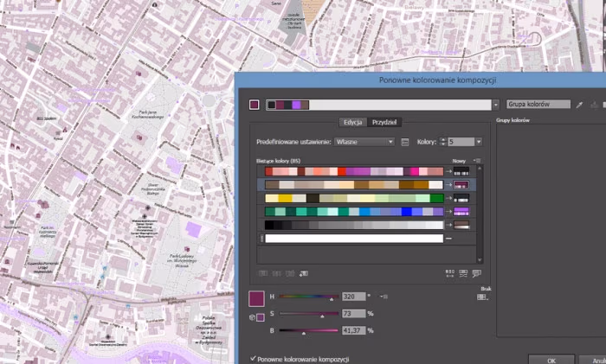606x364 pixels.
Task: Open the HSB color mode menu icon
Action: point(384,297)
